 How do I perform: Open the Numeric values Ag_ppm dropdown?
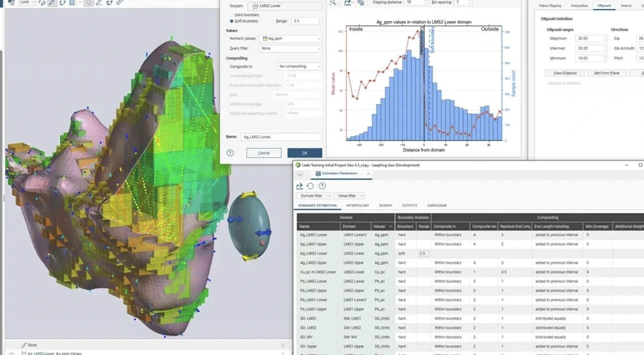[291, 38]
